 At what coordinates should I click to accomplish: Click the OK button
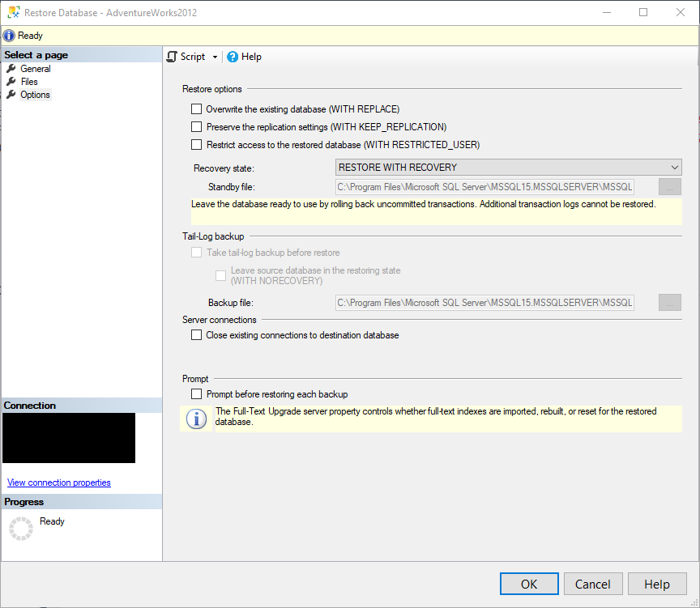point(529,584)
